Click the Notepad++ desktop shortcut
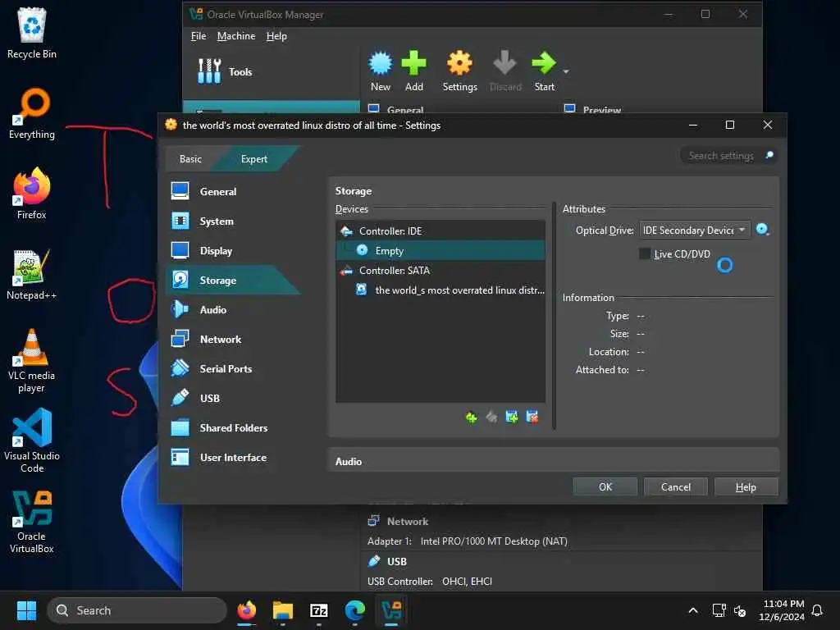This screenshot has height=630, width=840. [31, 274]
